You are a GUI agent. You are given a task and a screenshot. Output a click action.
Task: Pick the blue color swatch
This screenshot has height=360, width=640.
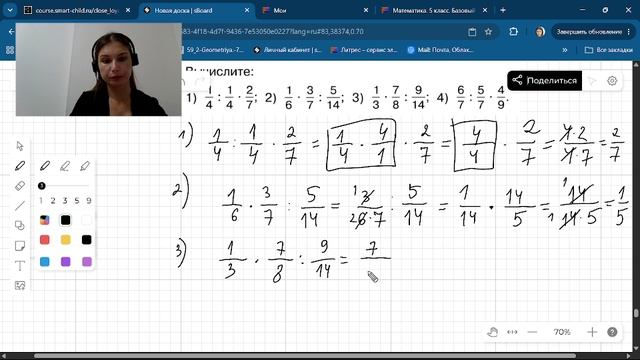tap(44, 262)
